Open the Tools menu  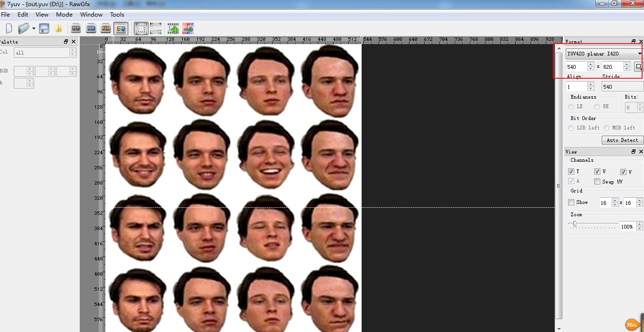(117, 15)
